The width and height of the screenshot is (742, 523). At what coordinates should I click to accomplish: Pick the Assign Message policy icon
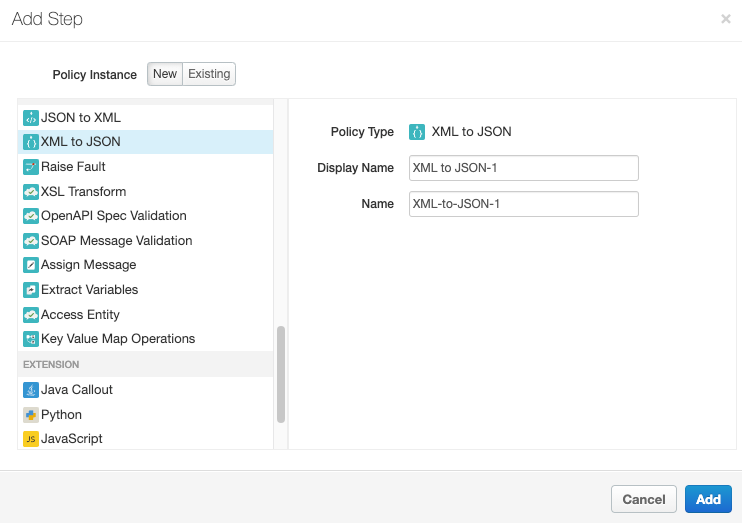pyautogui.click(x=30, y=265)
